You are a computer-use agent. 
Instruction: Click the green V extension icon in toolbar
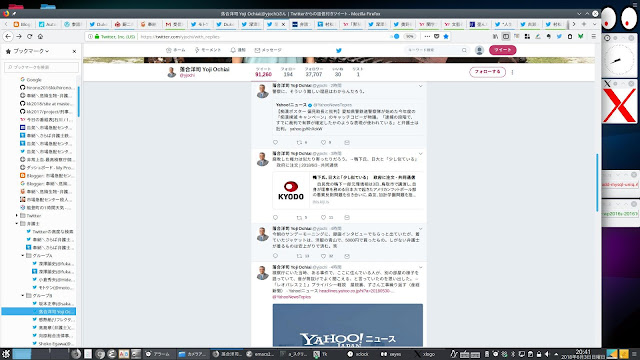point(580,36)
